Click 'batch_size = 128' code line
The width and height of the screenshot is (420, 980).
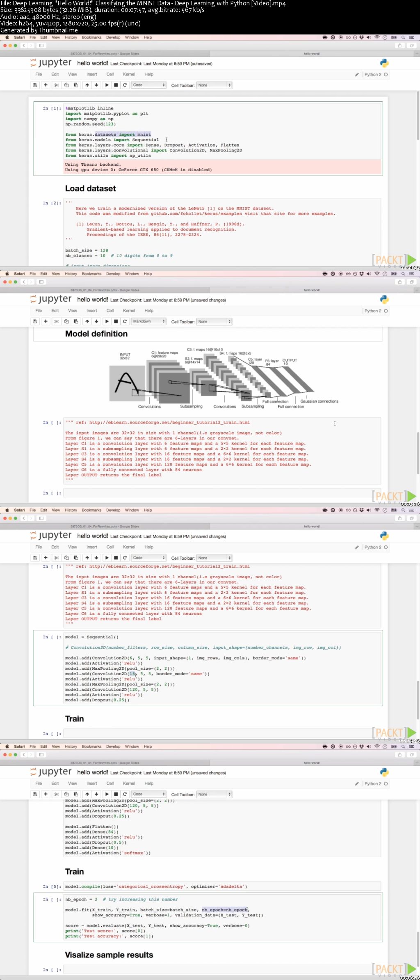pyautogui.click(x=87, y=250)
